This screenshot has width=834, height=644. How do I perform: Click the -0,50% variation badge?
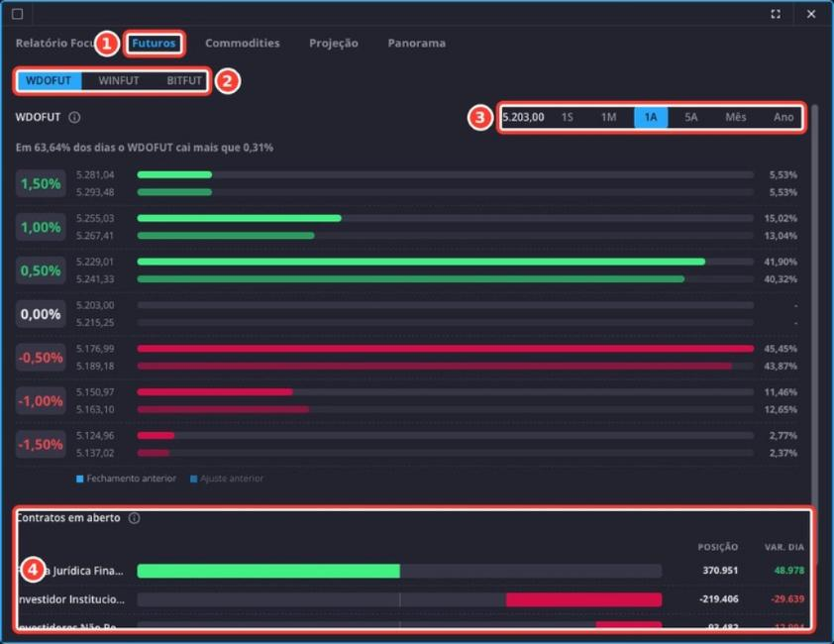point(41,358)
